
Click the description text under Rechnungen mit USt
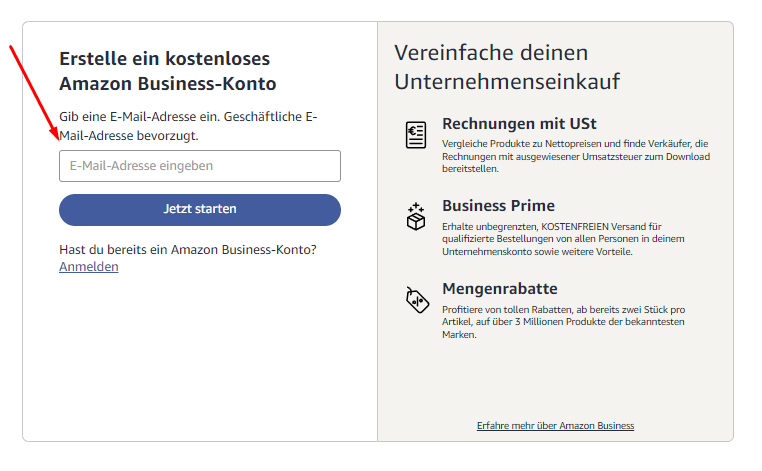[x=575, y=156]
